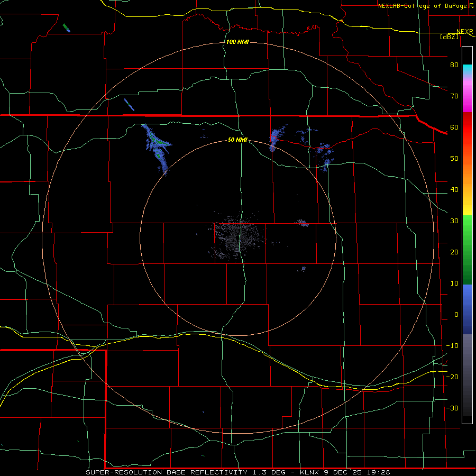This screenshot has width=476, height=476.
Task: Pick the cyan segment at top of color bar
Action: [467, 70]
